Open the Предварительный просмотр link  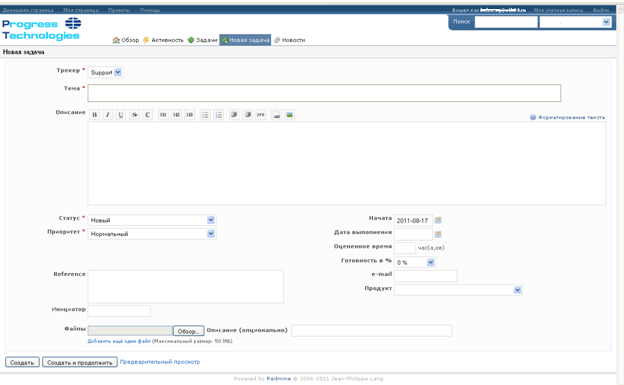coord(160,362)
